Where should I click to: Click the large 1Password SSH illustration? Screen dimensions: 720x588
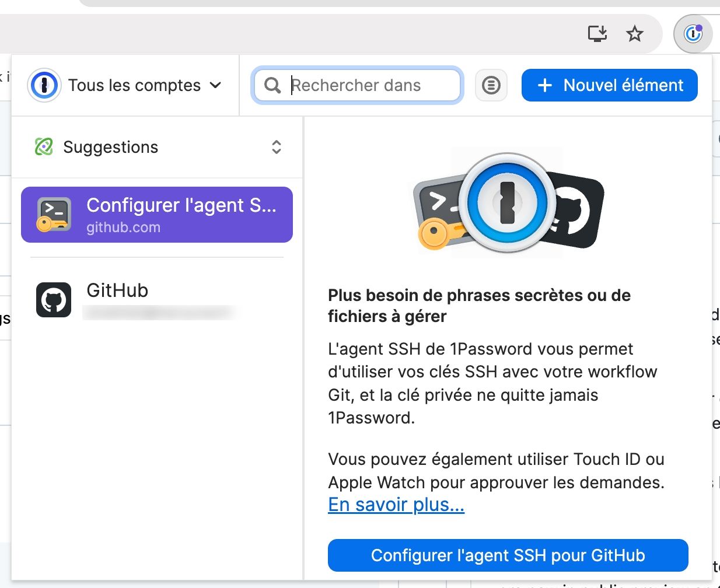point(508,202)
